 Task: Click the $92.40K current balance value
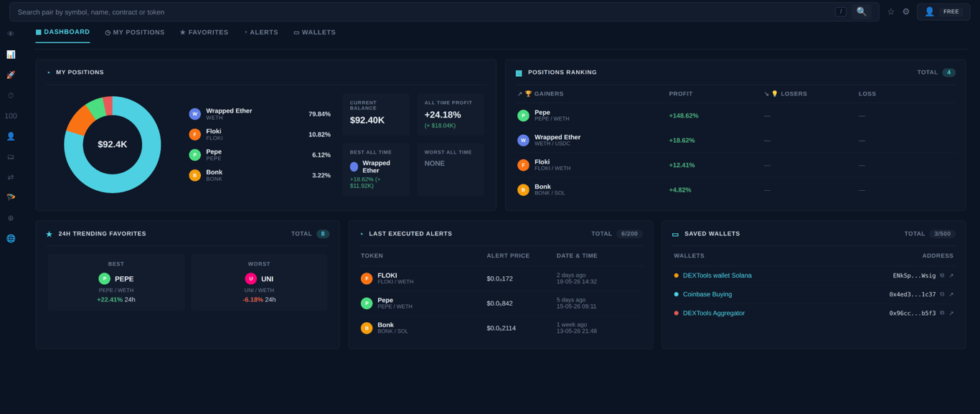click(367, 120)
